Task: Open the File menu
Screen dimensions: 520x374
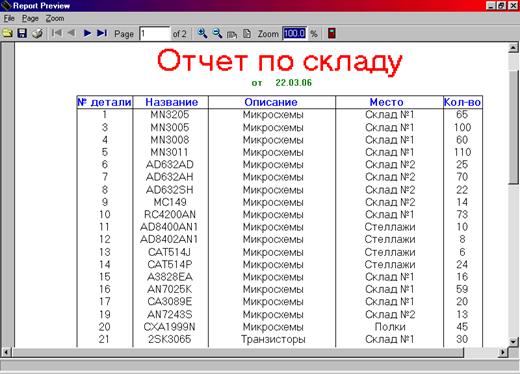Action: point(9,18)
